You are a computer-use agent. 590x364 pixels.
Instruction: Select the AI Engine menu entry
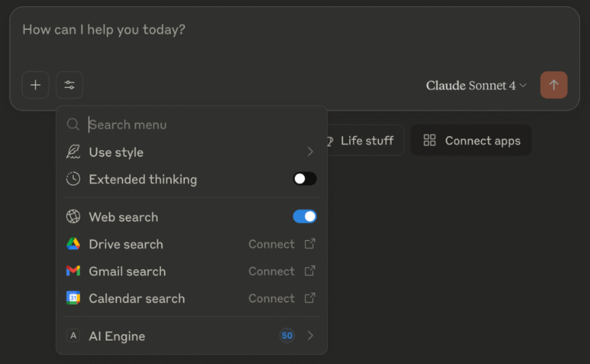117,336
